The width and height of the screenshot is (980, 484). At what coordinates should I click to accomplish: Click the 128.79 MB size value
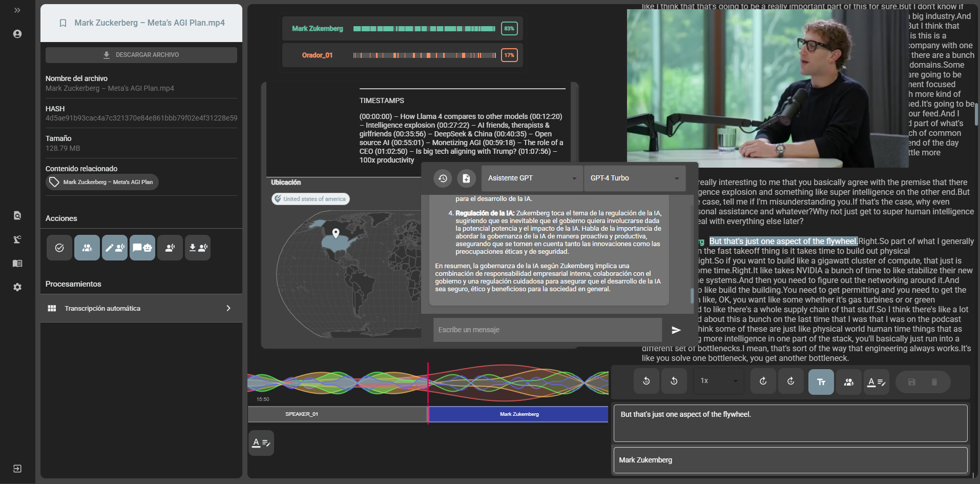click(x=63, y=148)
